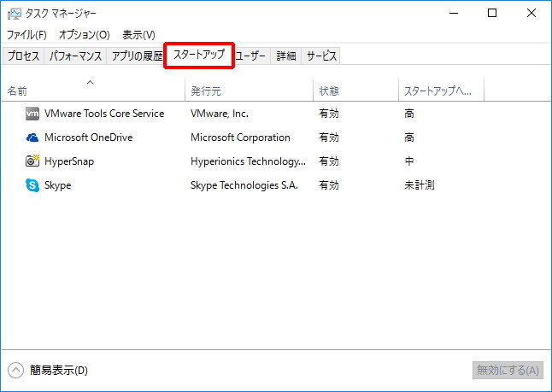The image size is (552, 392).
Task: Click the 未計測 impact value for Skype
Action: point(420,185)
